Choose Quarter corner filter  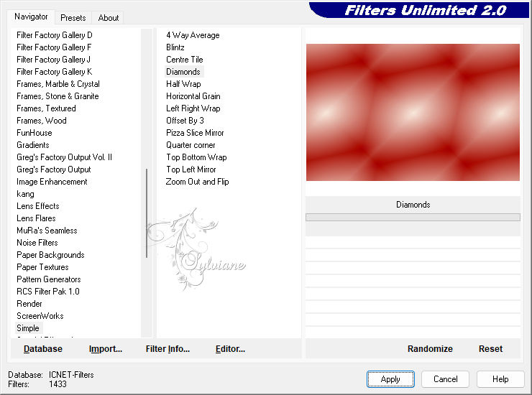pyautogui.click(x=191, y=145)
